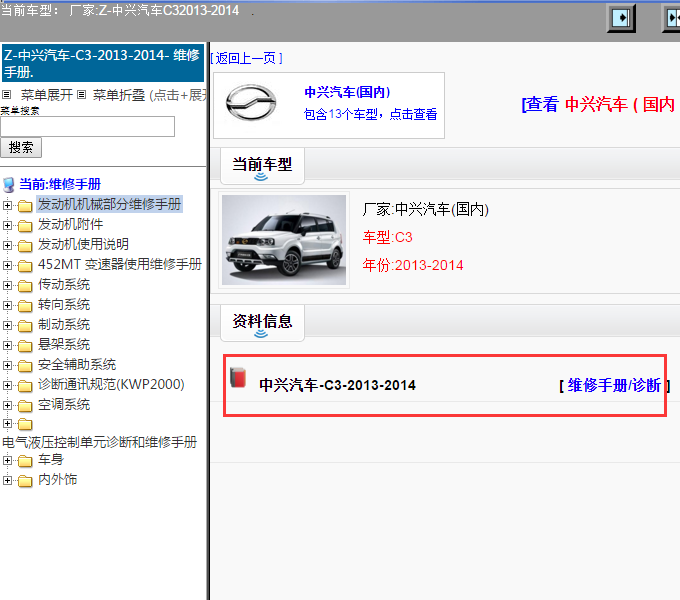Click 菜单折叠 to collapse all menus
Viewport: 680px width, 600px height.
tap(119, 95)
